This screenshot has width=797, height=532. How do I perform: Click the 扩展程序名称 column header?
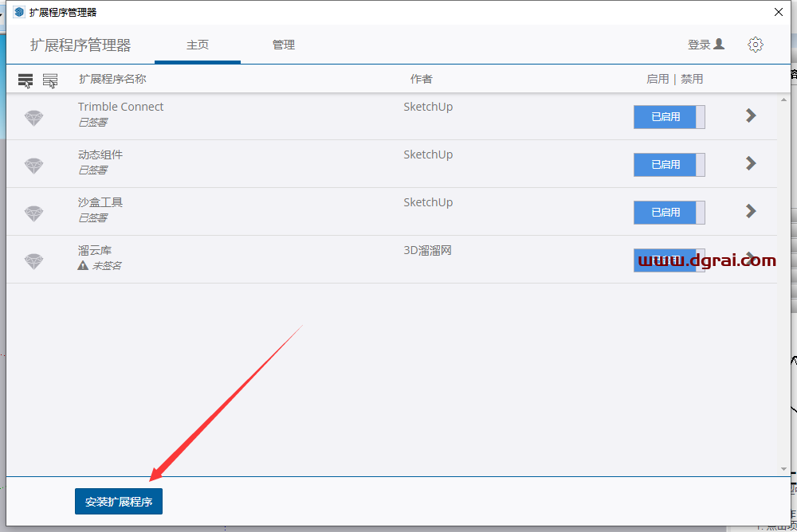point(112,79)
